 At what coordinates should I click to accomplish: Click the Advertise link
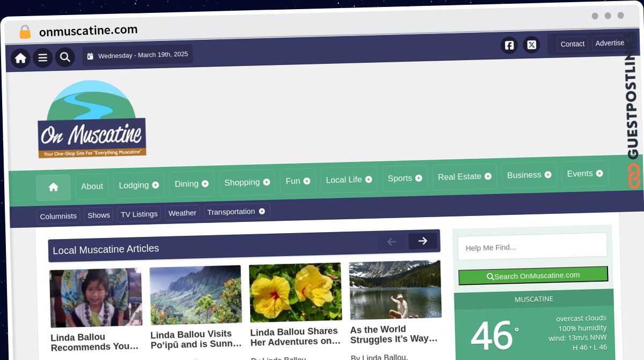610,43
